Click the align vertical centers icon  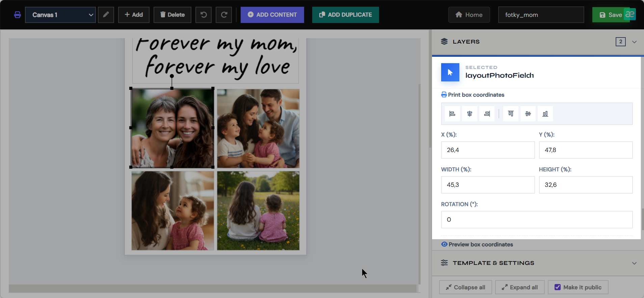528,114
